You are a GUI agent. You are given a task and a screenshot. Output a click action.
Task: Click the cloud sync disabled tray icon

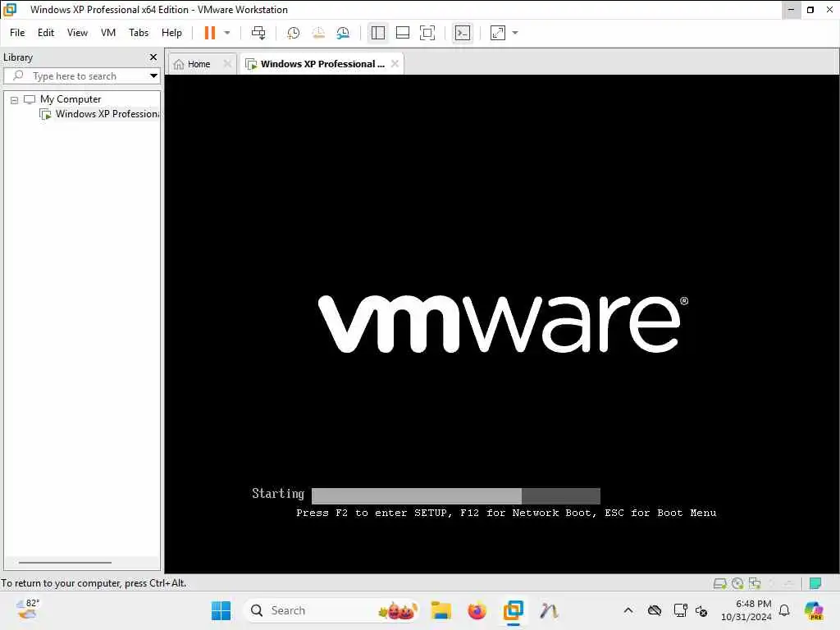655,610
